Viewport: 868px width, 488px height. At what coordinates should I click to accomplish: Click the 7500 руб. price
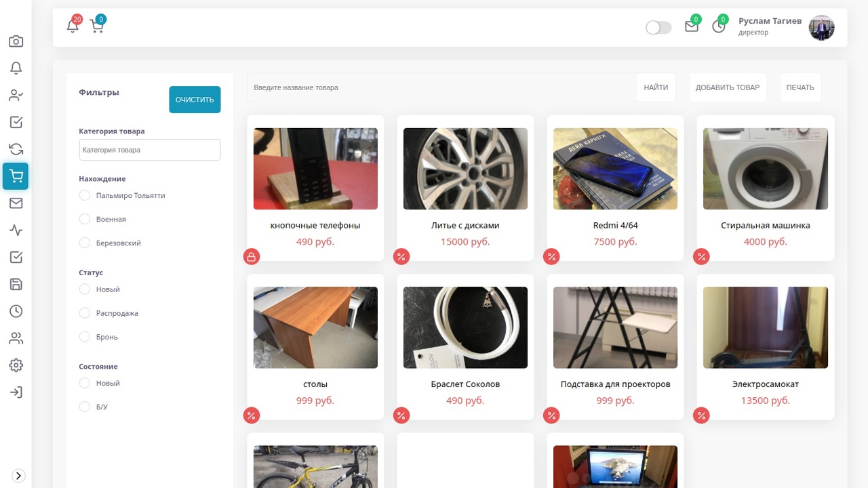tap(615, 242)
